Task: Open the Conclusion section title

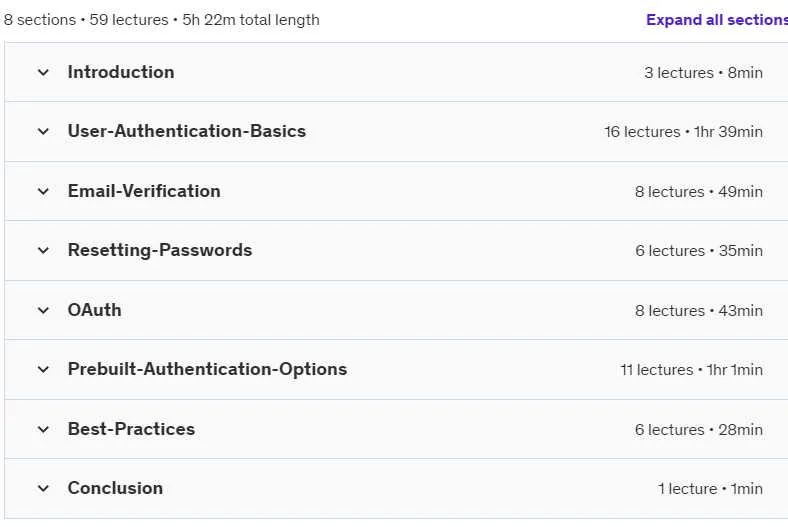Action: click(115, 488)
